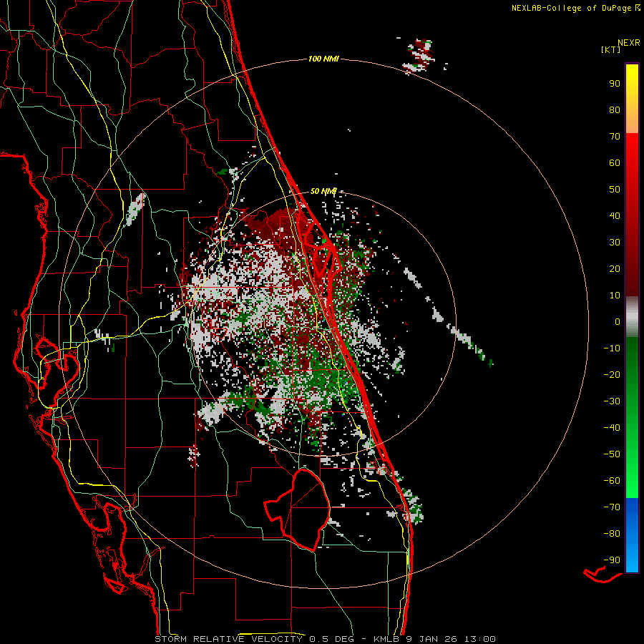Click the '80' value on the velocity scale

(615, 109)
